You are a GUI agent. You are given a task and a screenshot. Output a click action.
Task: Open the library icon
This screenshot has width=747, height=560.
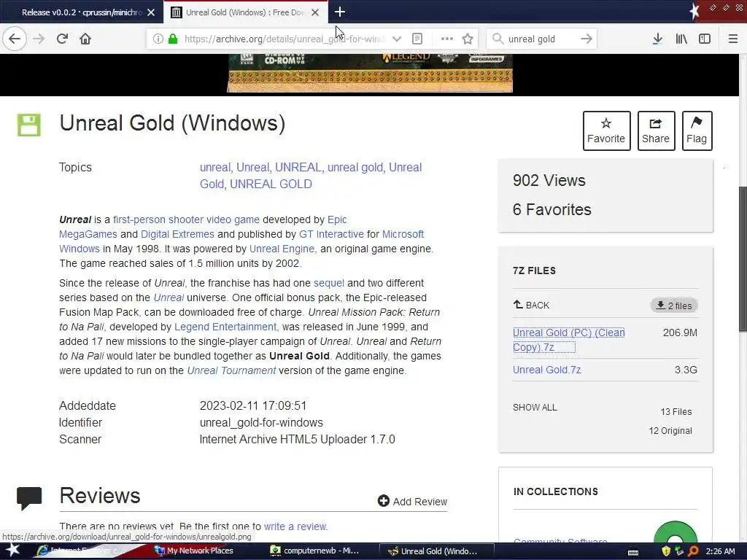pos(681,39)
